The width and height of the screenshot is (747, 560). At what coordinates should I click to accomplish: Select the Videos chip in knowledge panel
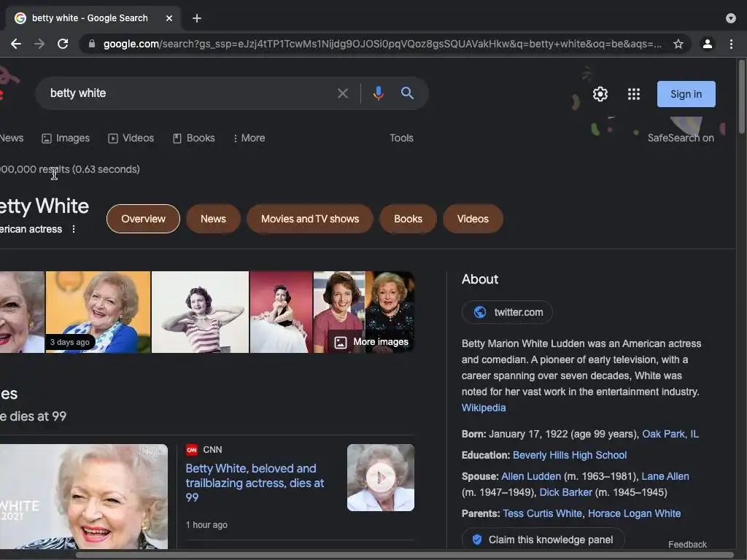(473, 219)
